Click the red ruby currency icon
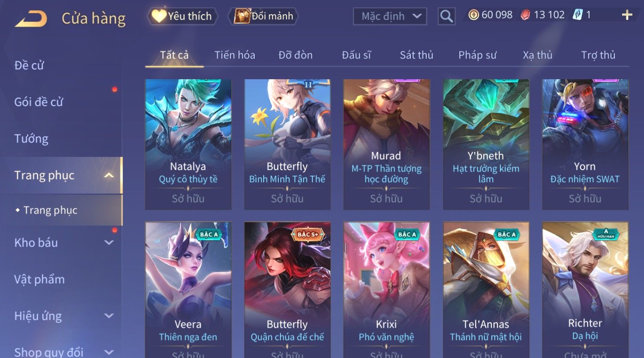 tap(525, 15)
